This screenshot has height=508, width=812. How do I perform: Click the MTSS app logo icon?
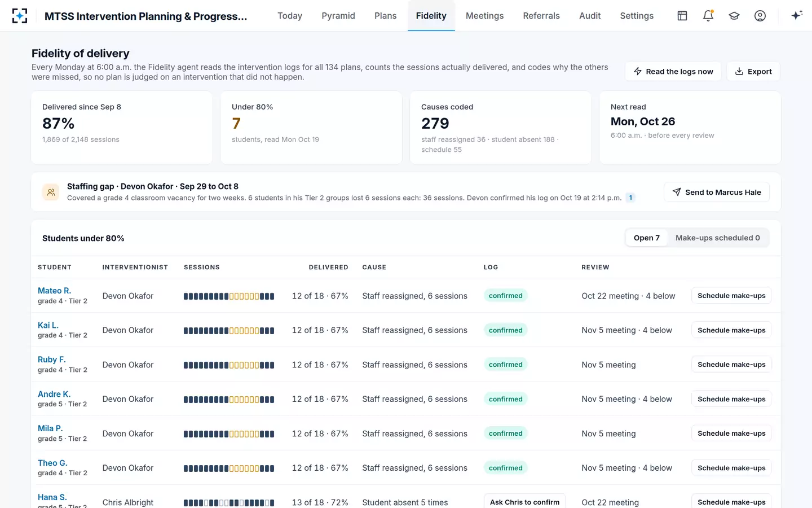tap(20, 16)
